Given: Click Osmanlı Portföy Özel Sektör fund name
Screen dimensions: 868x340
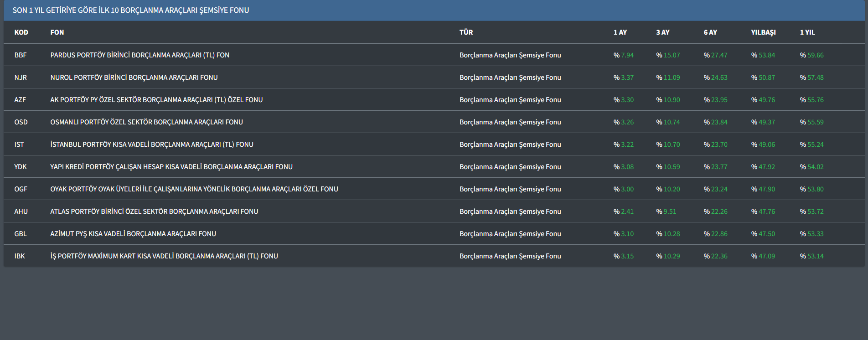Looking at the screenshot, I should click(x=146, y=122).
